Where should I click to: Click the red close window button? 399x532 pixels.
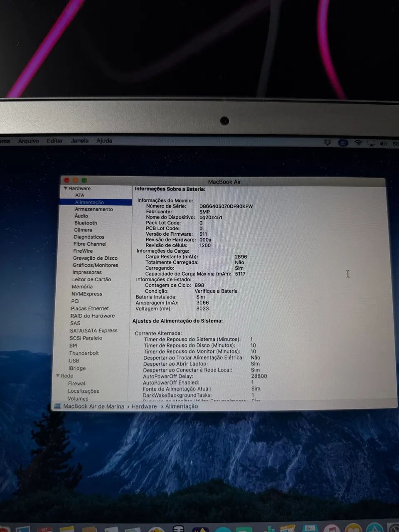[66, 180]
